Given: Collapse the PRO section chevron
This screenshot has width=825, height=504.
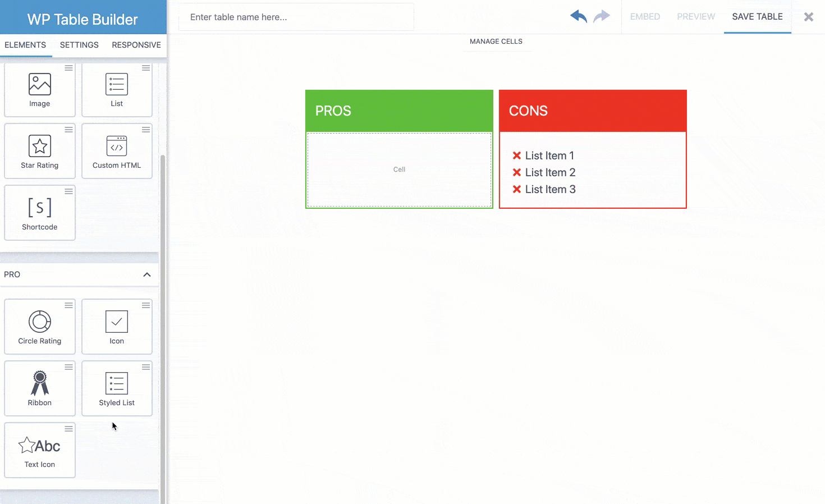Looking at the screenshot, I should [147, 274].
